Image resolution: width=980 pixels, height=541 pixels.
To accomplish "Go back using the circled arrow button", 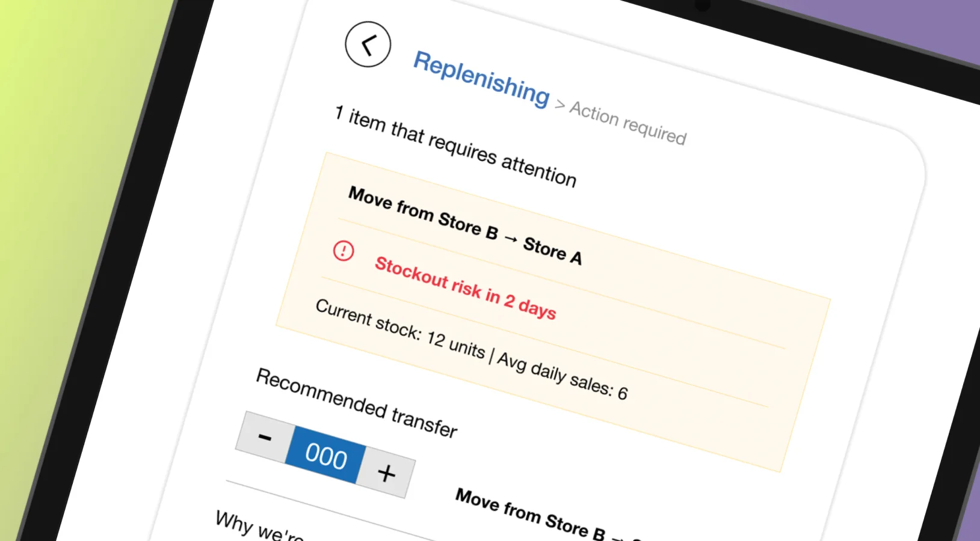I will 368,44.
